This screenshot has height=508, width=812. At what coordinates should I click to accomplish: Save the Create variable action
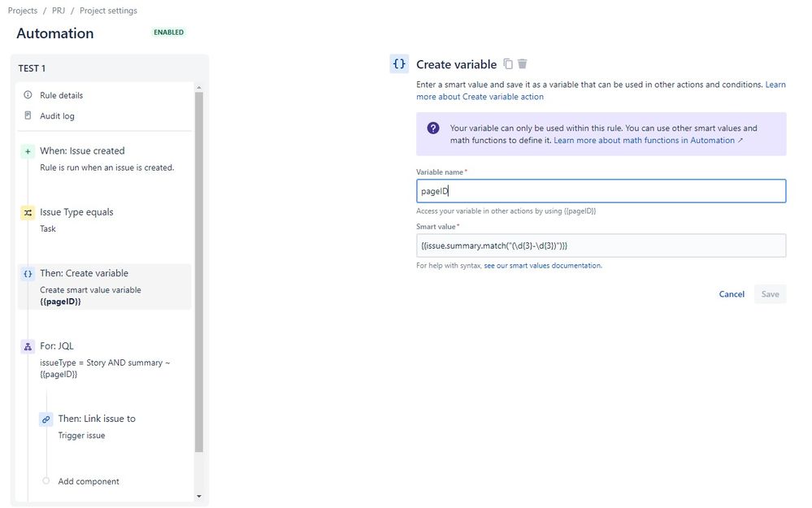(769, 294)
